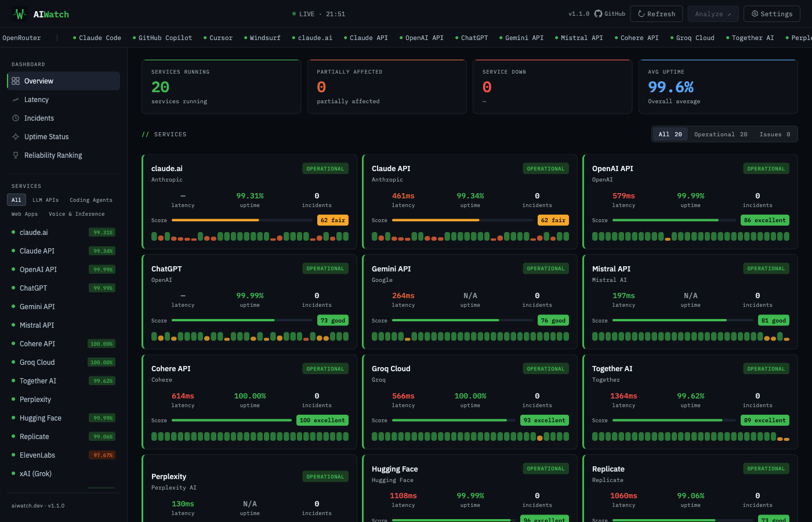This screenshot has height=522, width=812.
Task: Select LLM APIs sidebar category filter
Action: [45, 200]
